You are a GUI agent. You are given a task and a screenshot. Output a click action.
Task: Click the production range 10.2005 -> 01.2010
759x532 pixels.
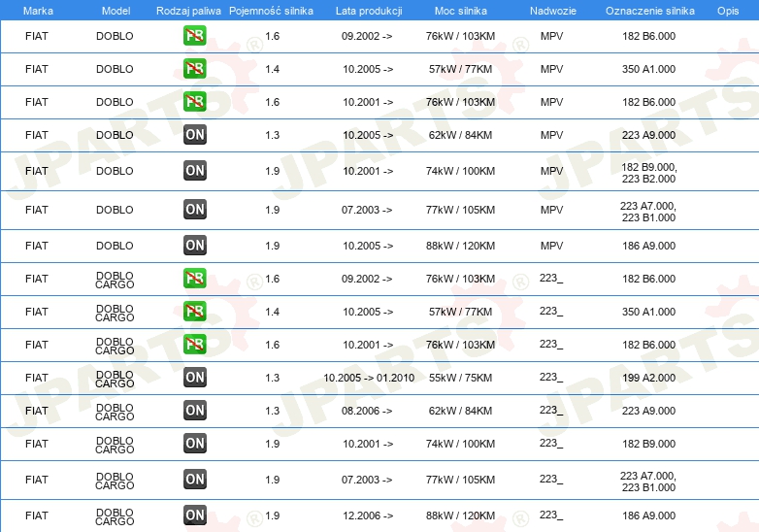(x=369, y=378)
